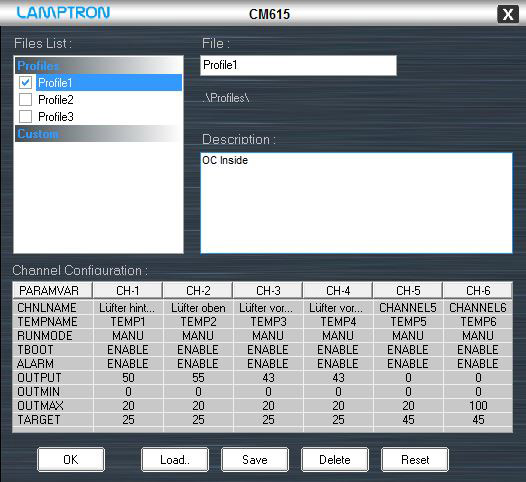526x482 pixels.
Task: Click the CH-6 OUTMAX value 100
Action: [478, 406]
